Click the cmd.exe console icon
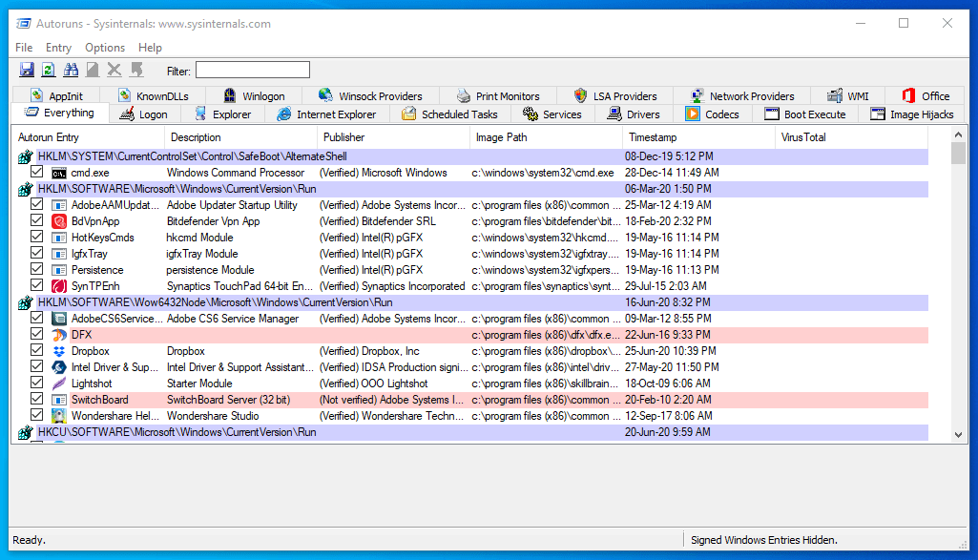 coord(58,173)
